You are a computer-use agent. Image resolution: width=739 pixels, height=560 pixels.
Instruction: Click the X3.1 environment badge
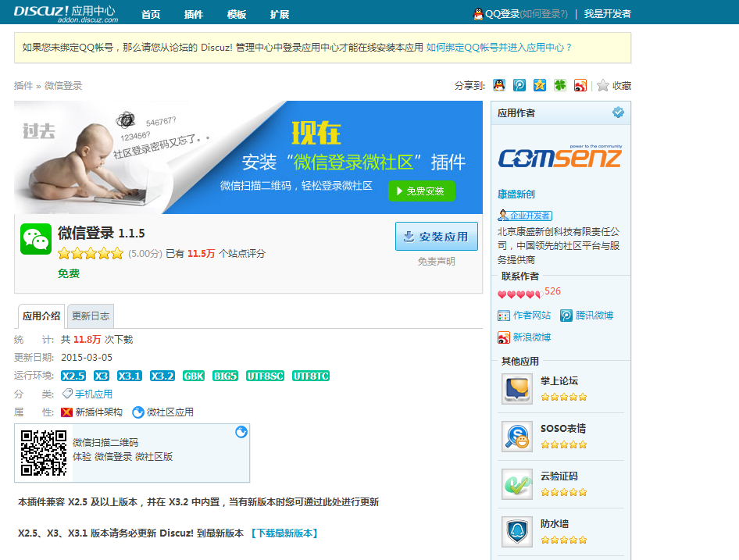130,376
